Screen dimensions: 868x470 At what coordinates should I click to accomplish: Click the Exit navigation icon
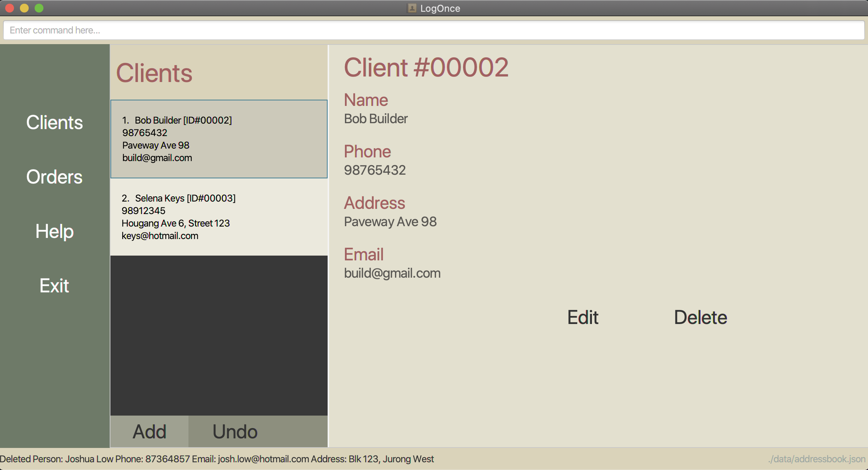click(x=54, y=286)
